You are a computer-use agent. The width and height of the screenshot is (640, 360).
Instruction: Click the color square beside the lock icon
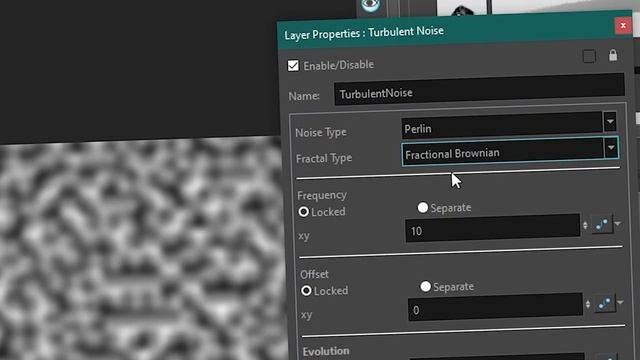coord(589,56)
